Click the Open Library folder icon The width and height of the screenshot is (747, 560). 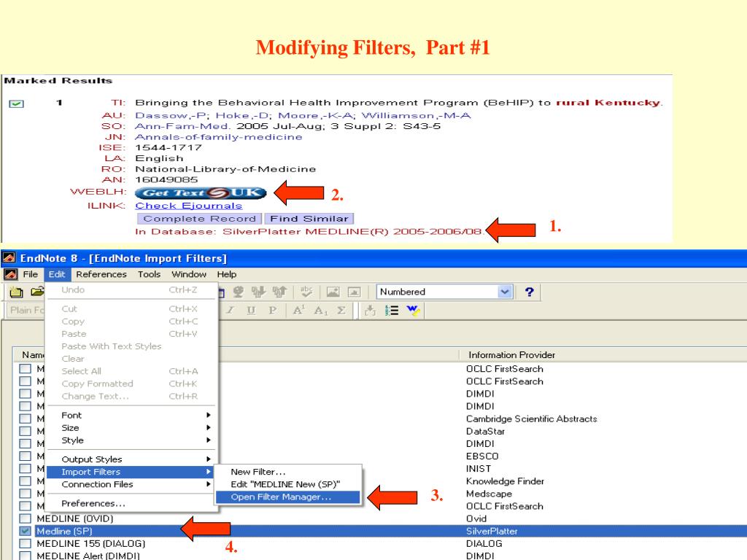pyautogui.click(x=37, y=292)
